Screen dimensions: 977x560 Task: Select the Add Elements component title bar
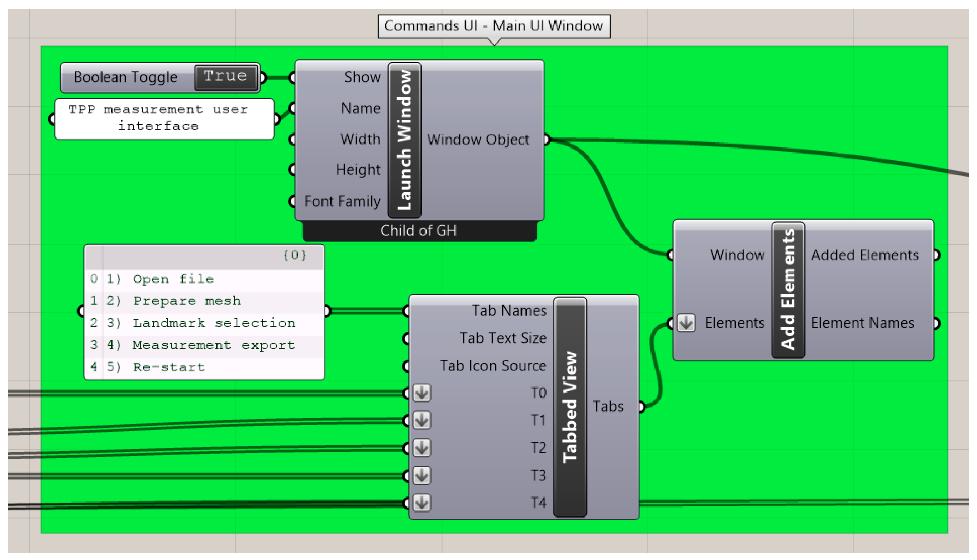click(x=788, y=290)
